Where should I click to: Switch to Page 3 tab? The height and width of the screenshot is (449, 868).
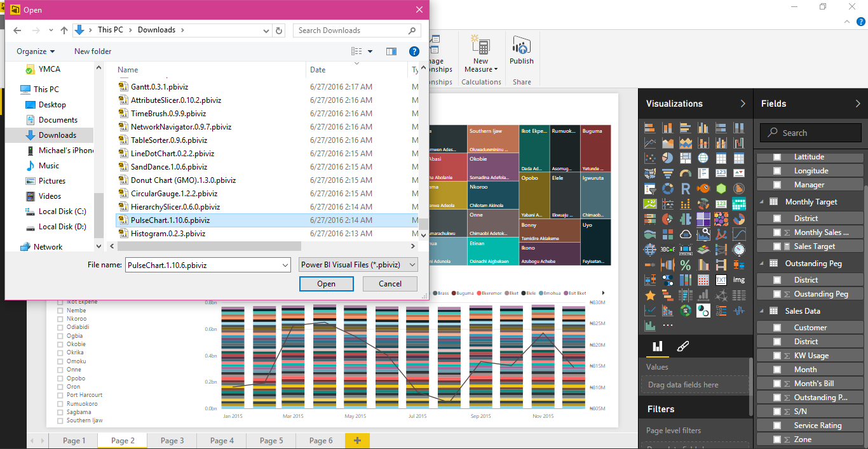[172, 441]
